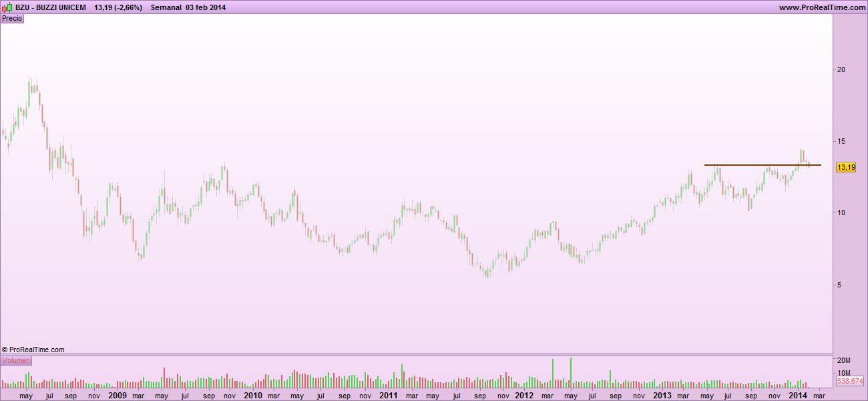The width and height of the screenshot is (868, 401).
Task: Click the 2014 year label on time axis
Action: (x=797, y=396)
